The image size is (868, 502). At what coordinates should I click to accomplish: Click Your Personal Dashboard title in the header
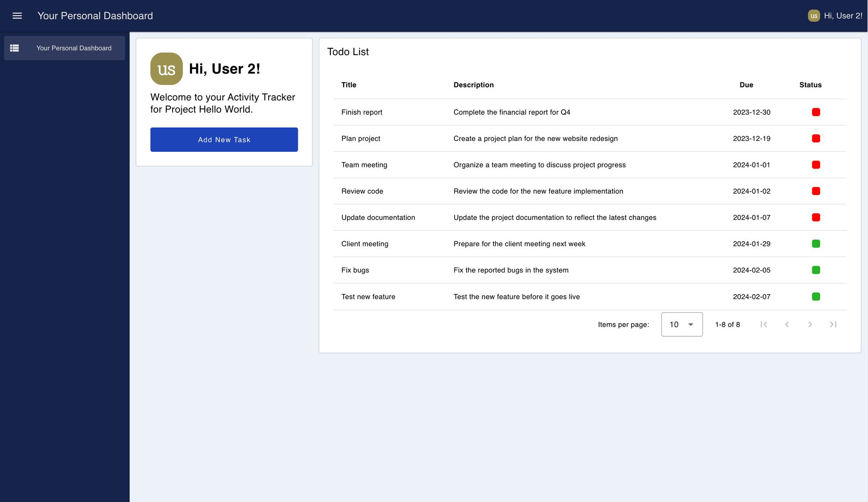pyautogui.click(x=95, y=15)
